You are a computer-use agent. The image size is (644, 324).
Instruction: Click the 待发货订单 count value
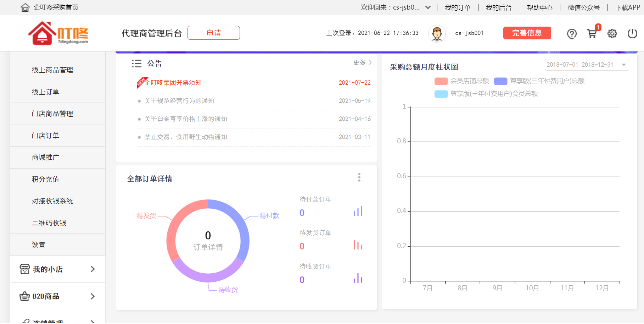[302, 246]
